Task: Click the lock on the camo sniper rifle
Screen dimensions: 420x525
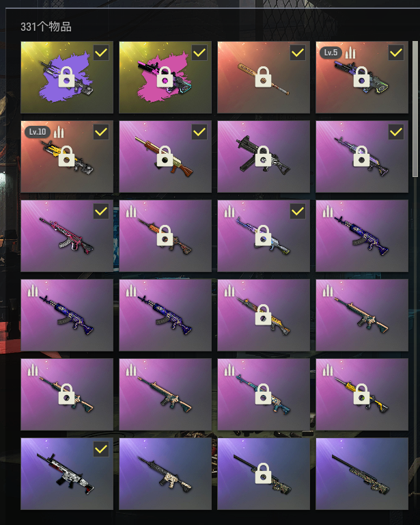Action: click(263, 474)
